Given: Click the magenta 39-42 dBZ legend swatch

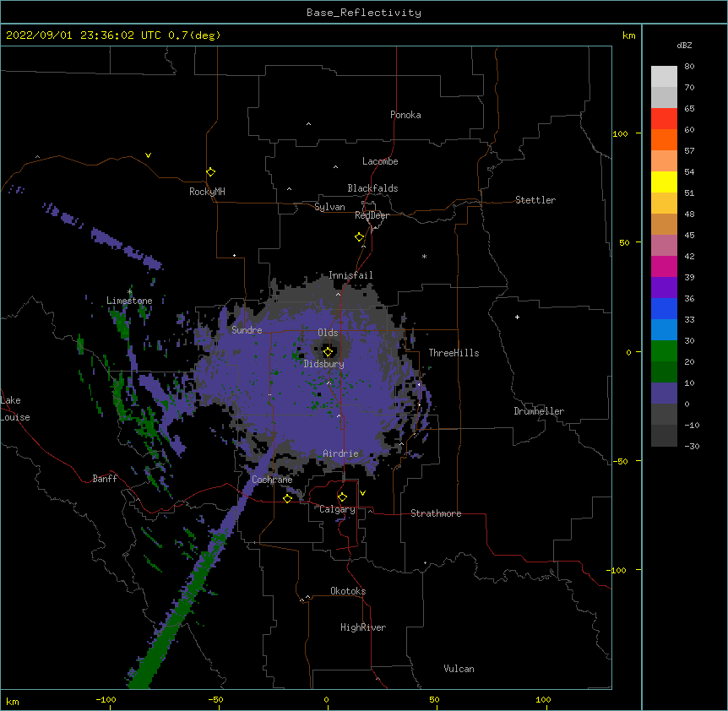Looking at the screenshot, I should point(664,266).
